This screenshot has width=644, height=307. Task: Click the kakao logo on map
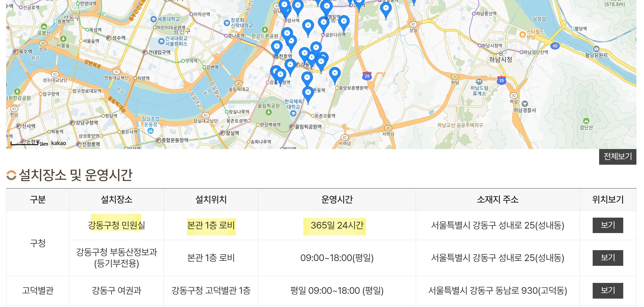pos(59,143)
